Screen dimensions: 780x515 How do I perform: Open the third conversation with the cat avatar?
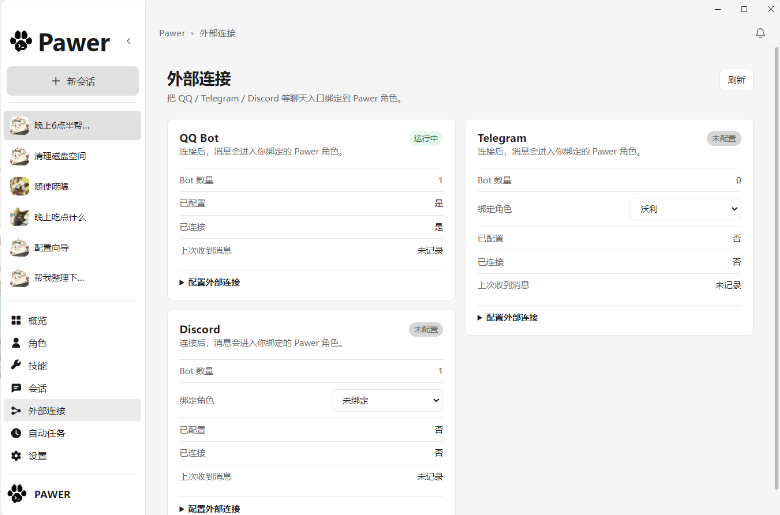73,187
